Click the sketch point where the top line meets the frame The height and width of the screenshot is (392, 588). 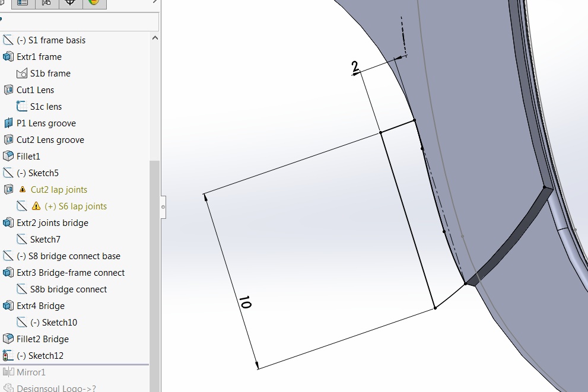pos(414,120)
